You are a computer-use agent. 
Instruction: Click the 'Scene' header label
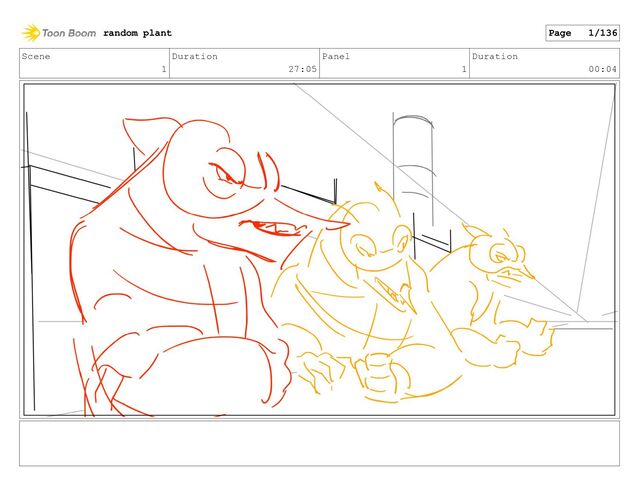(36, 56)
